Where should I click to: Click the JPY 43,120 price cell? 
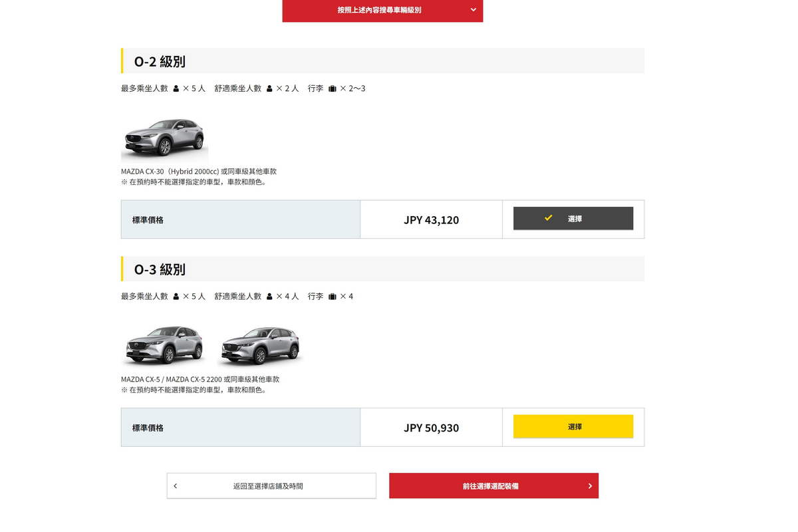pyautogui.click(x=431, y=220)
